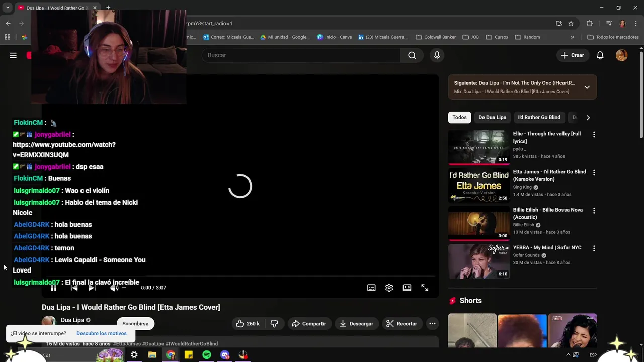Open the Descubre los motivos link
This screenshot has height=362, width=644.
101,333
